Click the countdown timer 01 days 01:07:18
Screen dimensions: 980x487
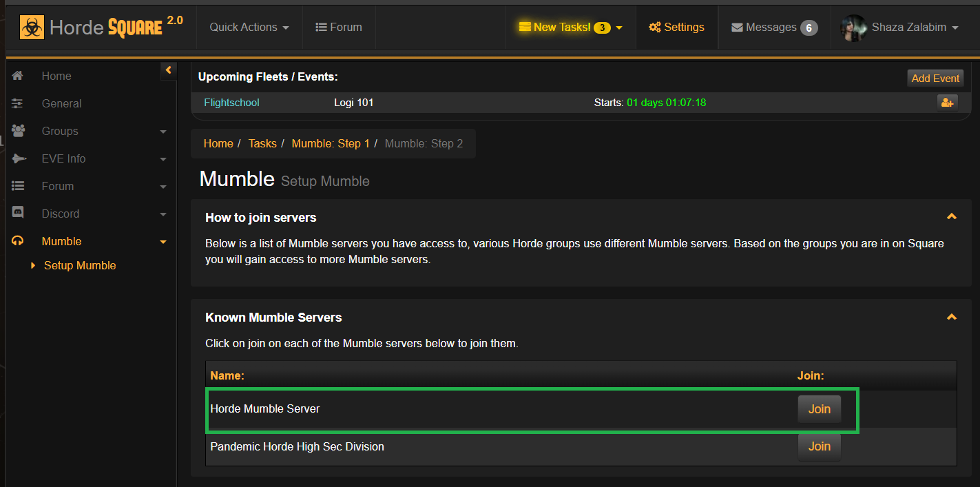click(x=666, y=103)
